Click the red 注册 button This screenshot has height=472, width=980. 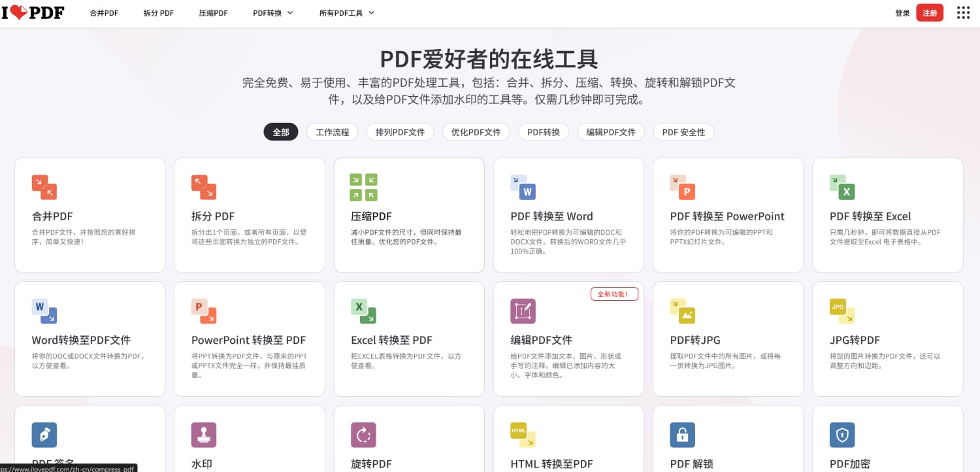point(930,12)
